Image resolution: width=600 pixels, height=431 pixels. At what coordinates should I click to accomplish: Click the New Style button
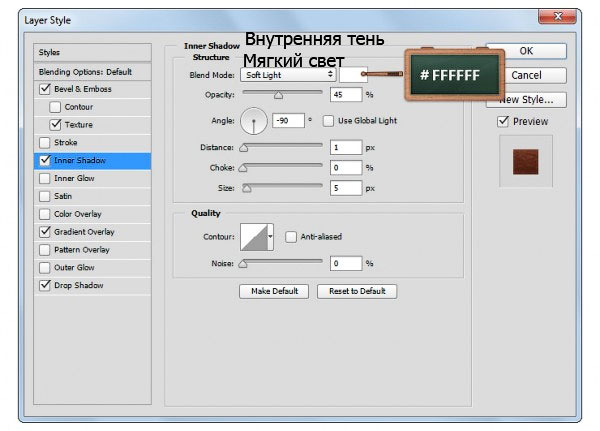tap(527, 100)
